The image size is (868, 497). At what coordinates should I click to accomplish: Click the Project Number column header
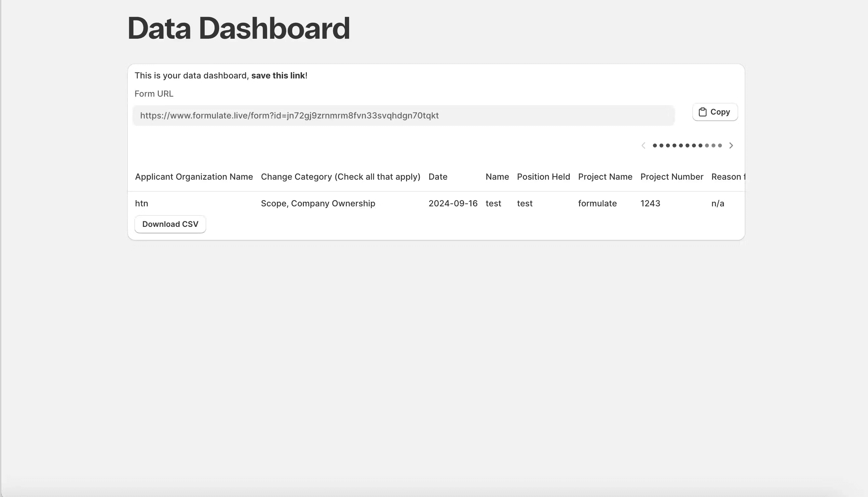click(x=672, y=177)
